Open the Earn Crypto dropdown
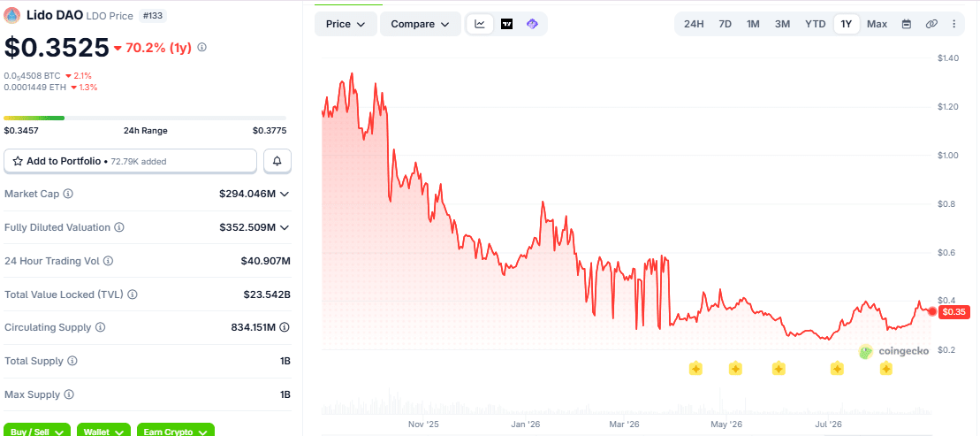 tap(176, 431)
